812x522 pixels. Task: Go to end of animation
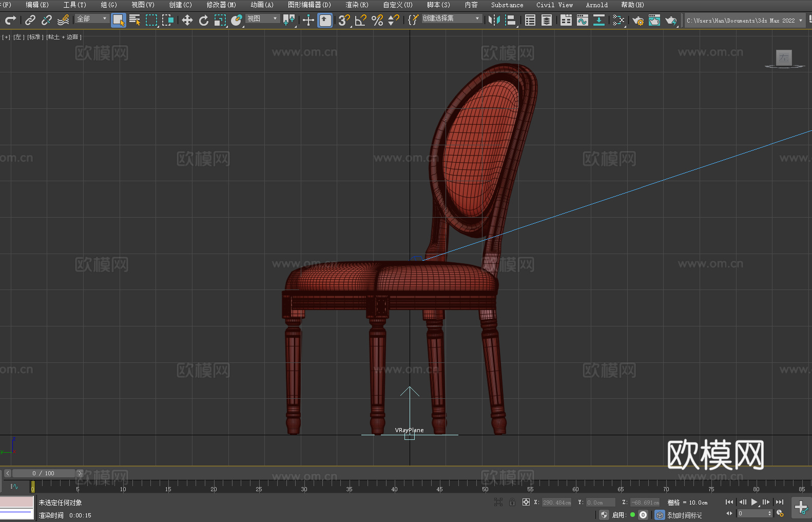pyautogui.click(x=779, y=502)
